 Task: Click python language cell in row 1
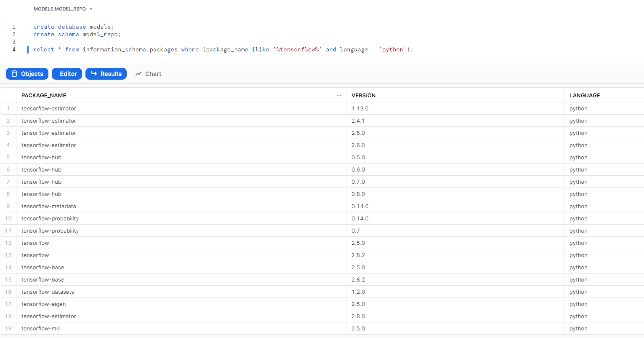coord(604,108)
